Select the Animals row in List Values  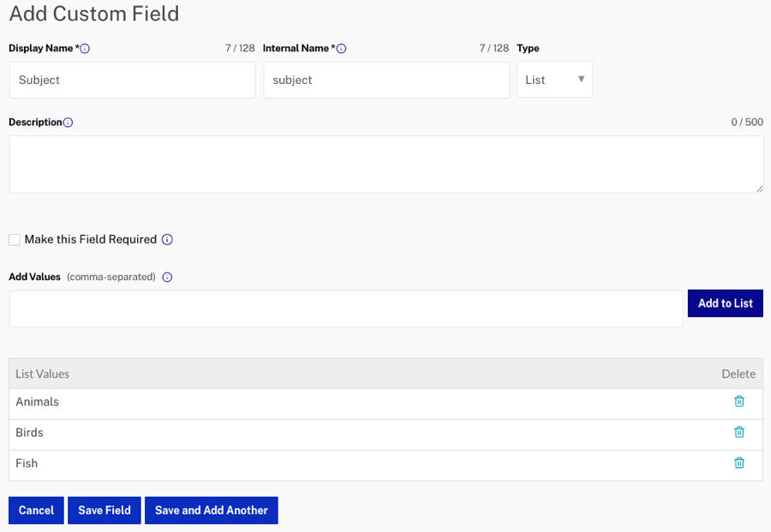pos(343,402)
